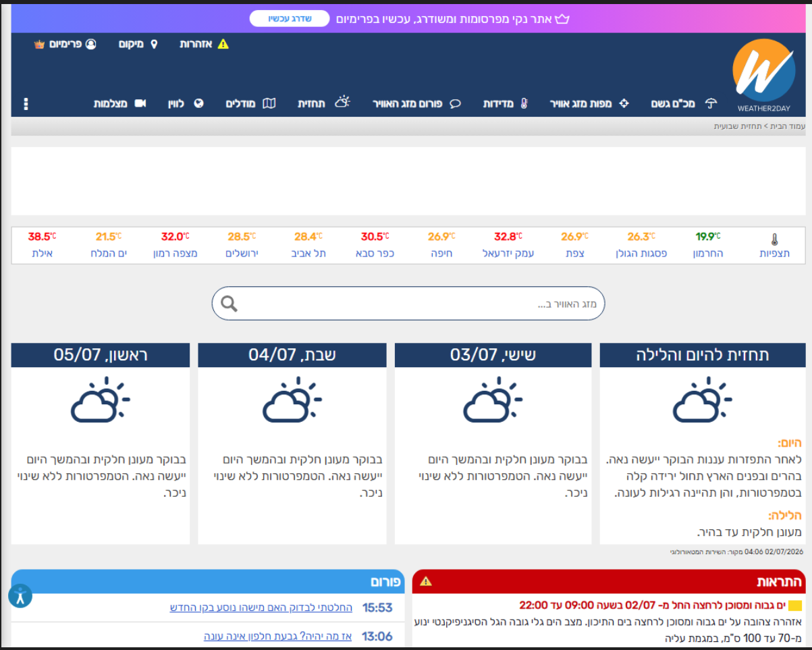812x650 pixels.
Task: Click the שבת, 04/07 card header
Action: (292, 355)
